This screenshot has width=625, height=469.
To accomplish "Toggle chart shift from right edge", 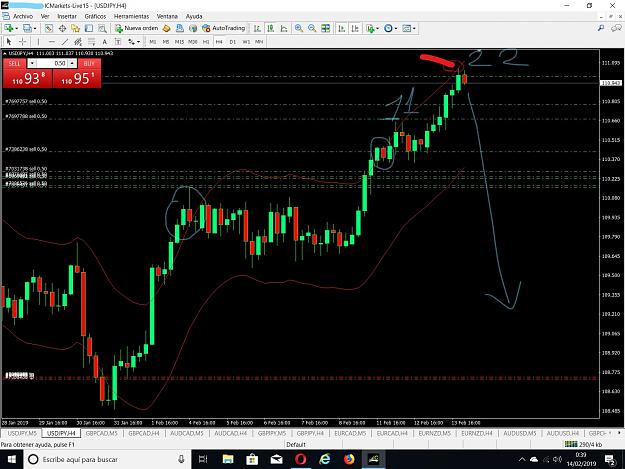I will 355,28.
